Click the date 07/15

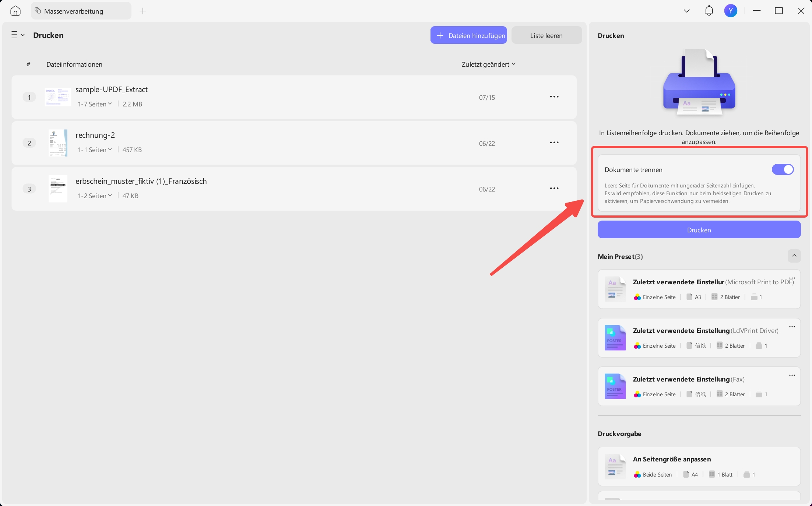tap(487, 98)
